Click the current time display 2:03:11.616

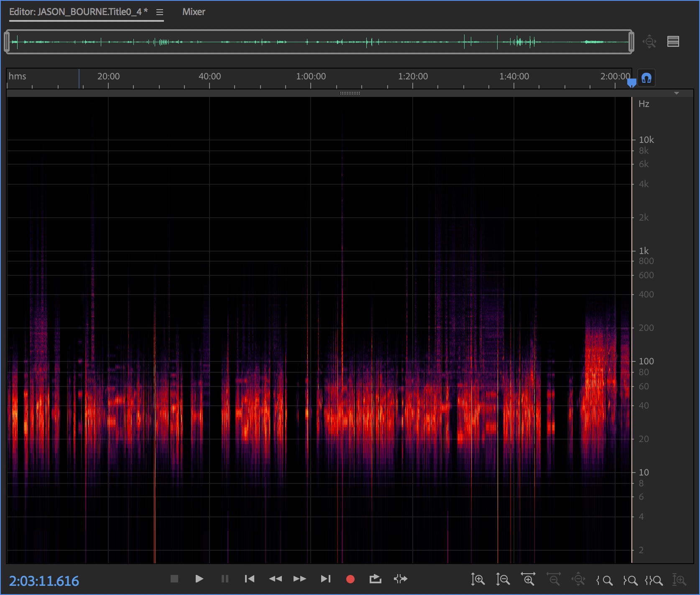[x=44, y=581]
